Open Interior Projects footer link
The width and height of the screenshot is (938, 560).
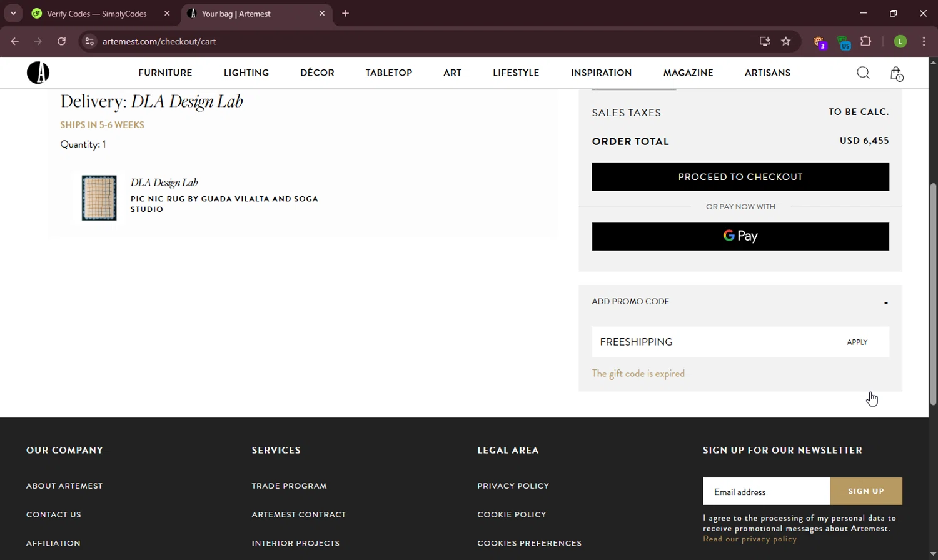click(x=295, y=543)
